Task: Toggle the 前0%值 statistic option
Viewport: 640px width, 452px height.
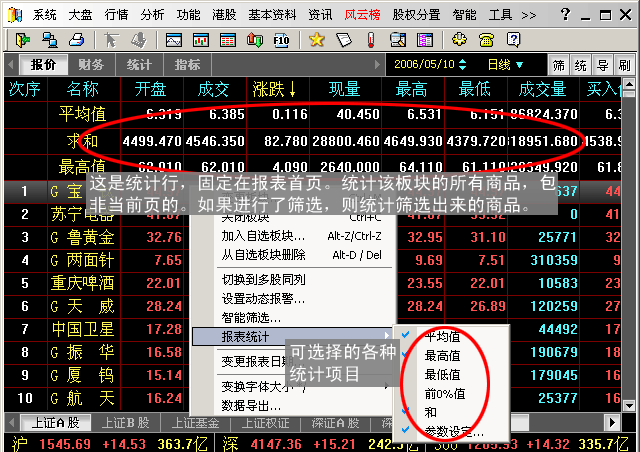Action: click(445, 394)
